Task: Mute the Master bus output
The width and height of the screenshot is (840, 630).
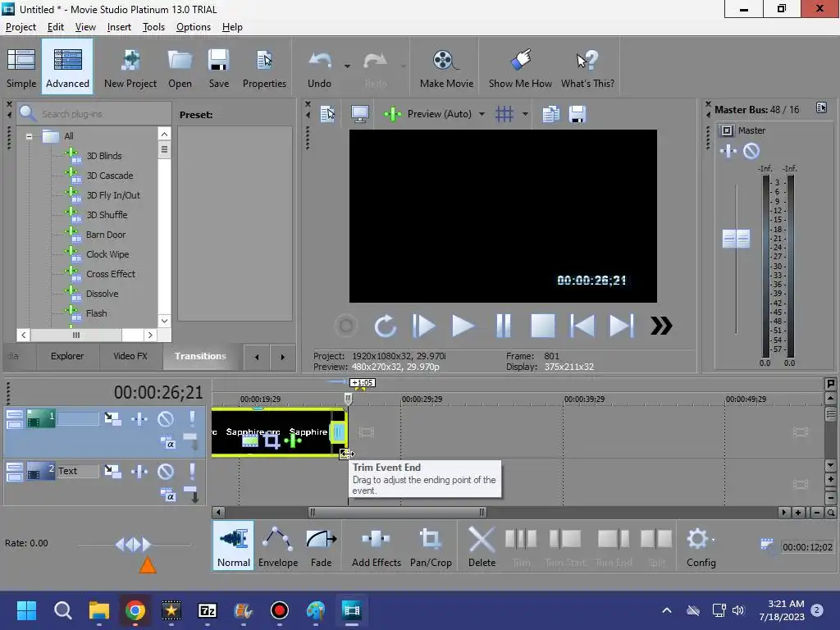Action: coord(751,152)
